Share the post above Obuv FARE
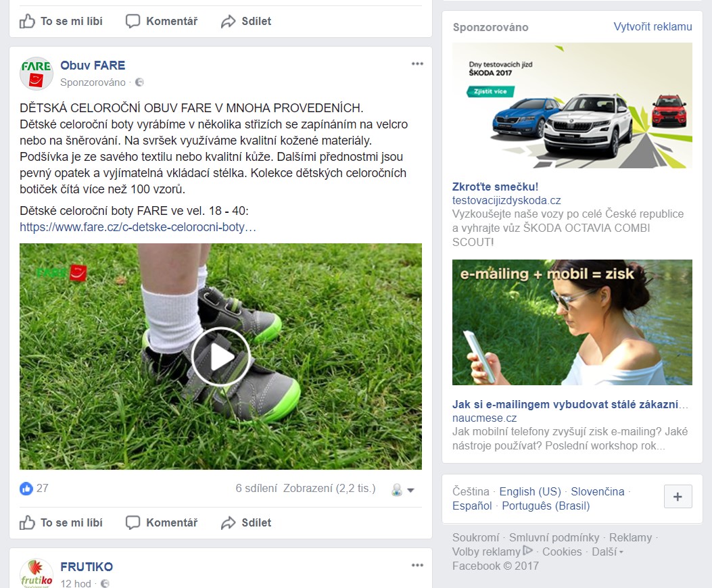Image resolution: width=712 pixels, height=588 pixels. pos(246,21)
